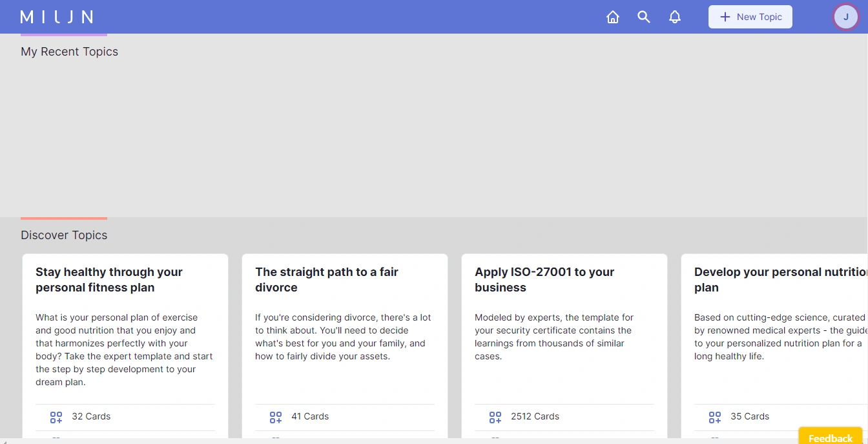Image resolution: width=868 pixels, height=444 pixels.
Task: Click the divorce card description text
Action: pos(343,337)
